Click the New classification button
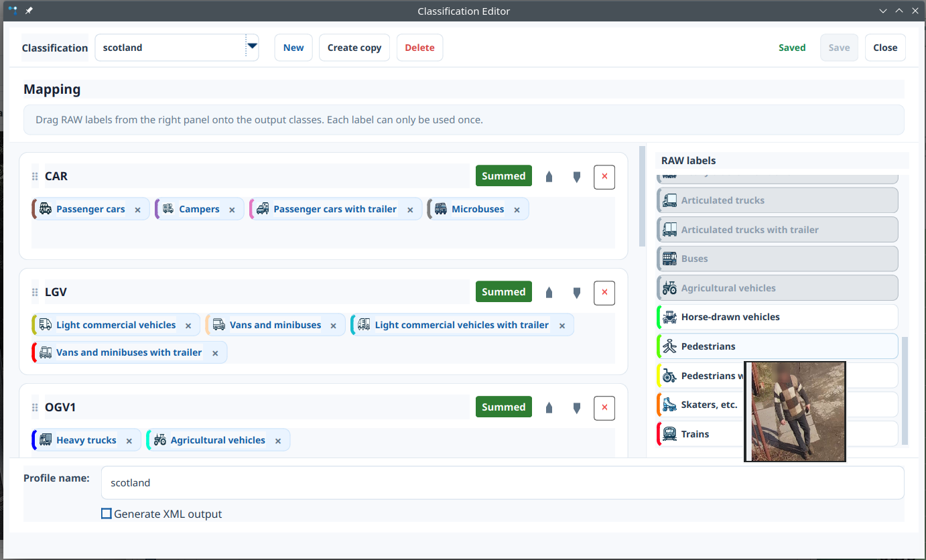 click(x=293, y=48)
